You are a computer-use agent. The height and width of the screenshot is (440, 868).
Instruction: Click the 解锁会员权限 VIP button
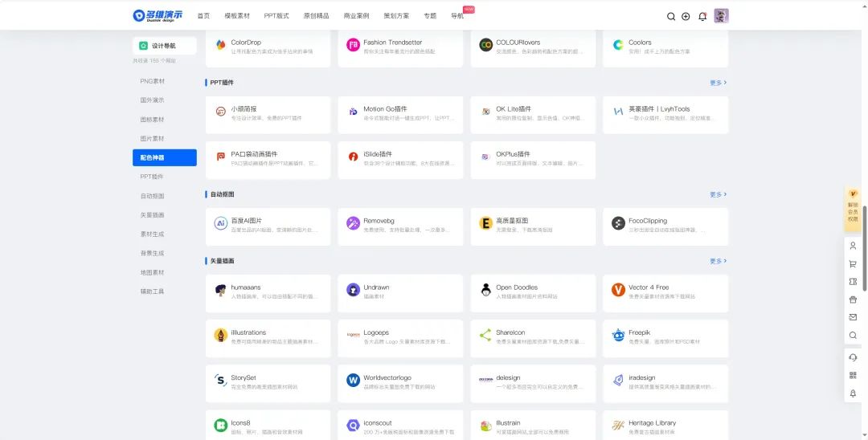tap(853, 208)
